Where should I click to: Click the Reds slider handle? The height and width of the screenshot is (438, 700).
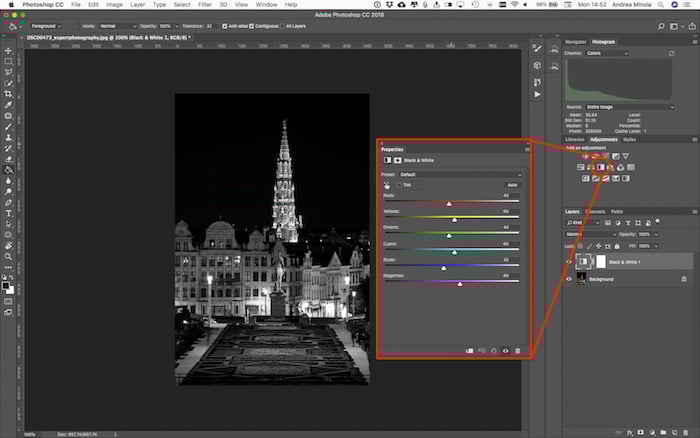[x=449, y=204]
